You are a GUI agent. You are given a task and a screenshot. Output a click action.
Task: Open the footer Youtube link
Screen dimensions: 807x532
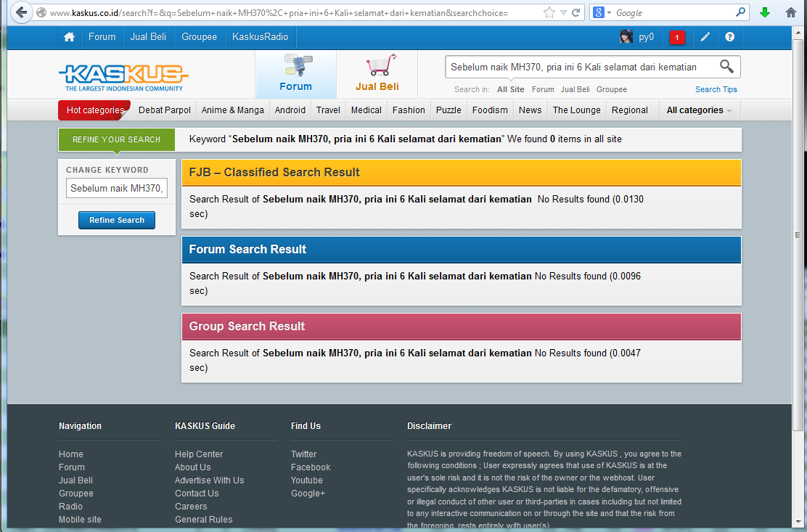pyautogui.click(x=307, y=480)
